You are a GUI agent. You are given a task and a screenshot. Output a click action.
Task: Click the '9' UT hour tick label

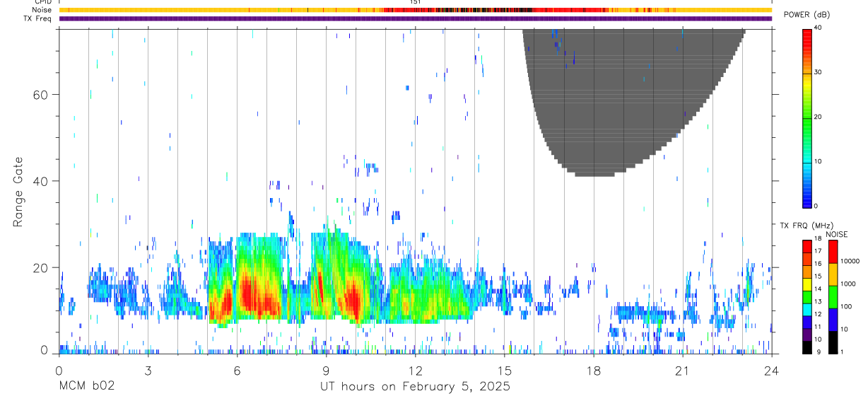[326, 371]
